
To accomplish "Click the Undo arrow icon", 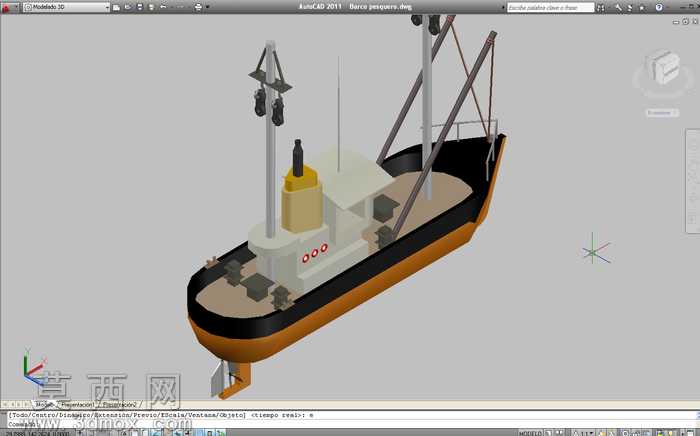I will tap(163, 7).
